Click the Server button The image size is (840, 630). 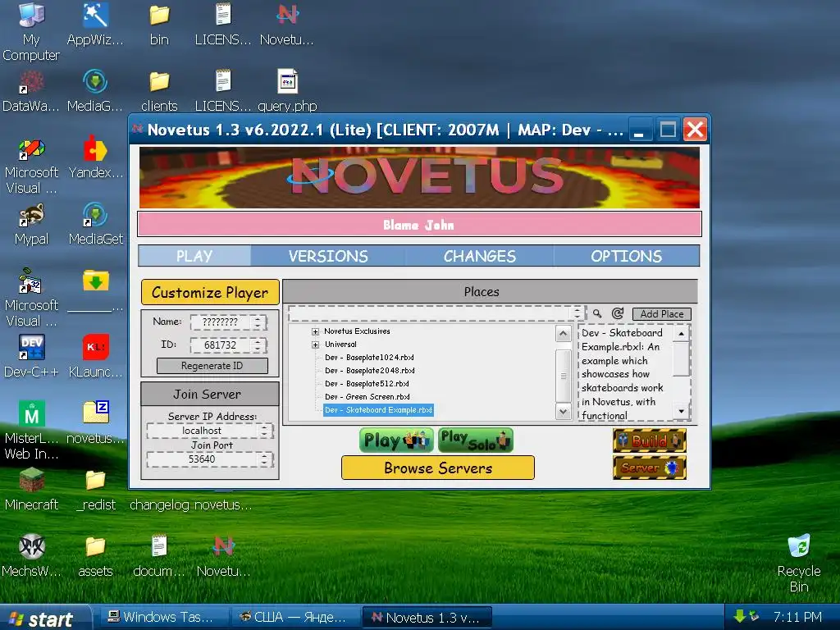(650, 468)
